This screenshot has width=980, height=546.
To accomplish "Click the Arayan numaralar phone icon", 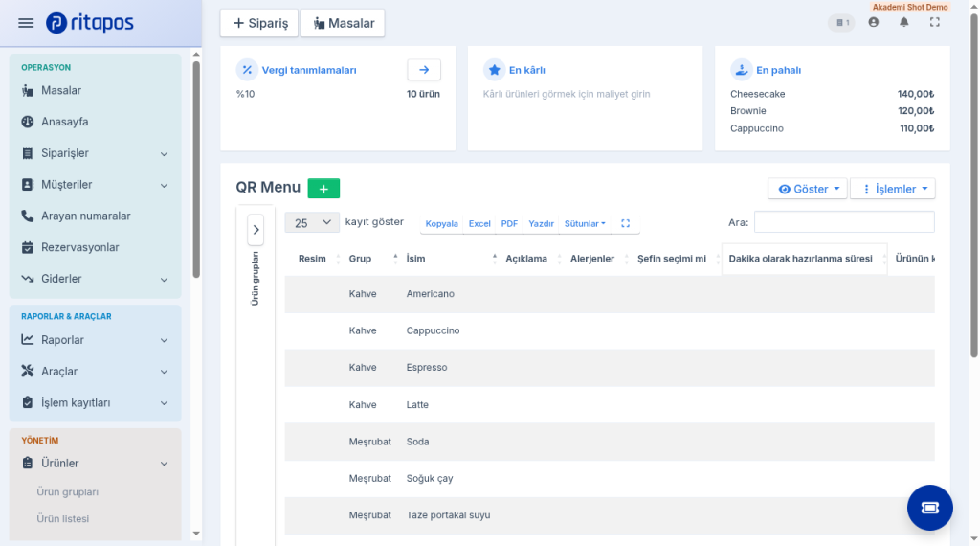I will pyautogui.click(x=28, y=216).
